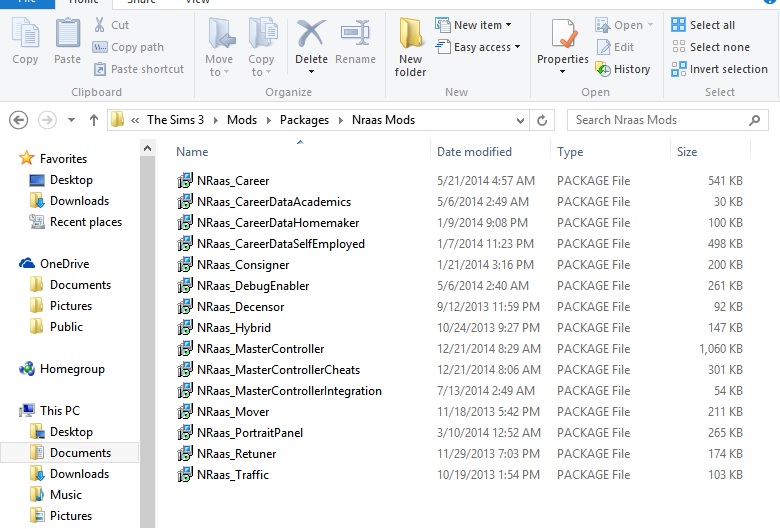The image size is (780, 529).
Task: Select NRaas_MasterControllerIntegration file
Action: pos(289,391)
